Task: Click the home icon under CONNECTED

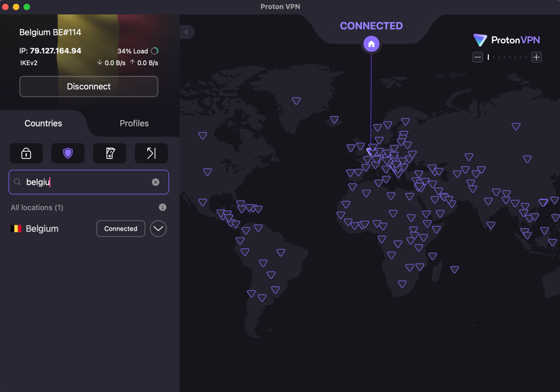Action: coord(371,44)
